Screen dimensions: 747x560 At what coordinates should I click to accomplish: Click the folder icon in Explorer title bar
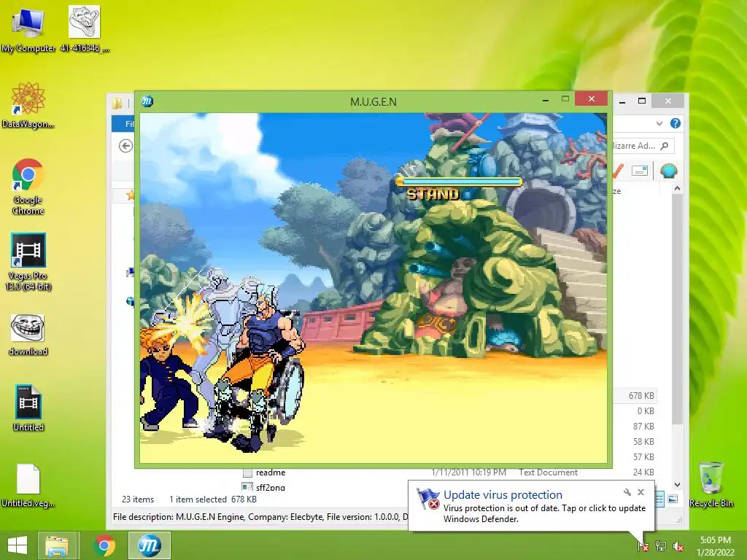(117, 102)
